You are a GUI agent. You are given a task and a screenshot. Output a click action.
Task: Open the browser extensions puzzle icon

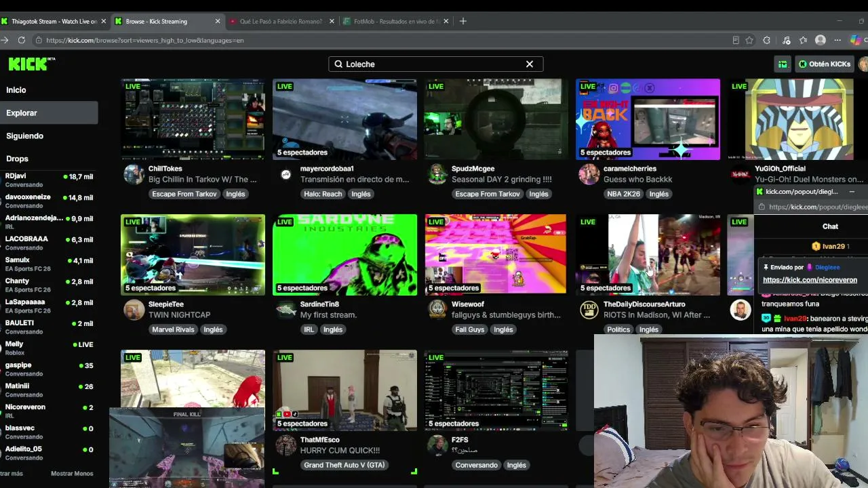click(766, 40)
